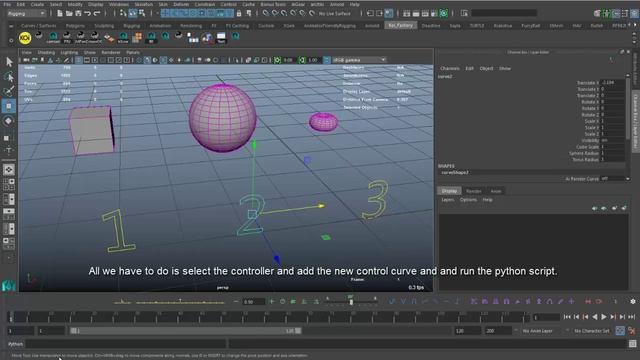Open animation preferences icon by Character Set
The height and width of the screenshot is (360, 640).
click(632, 331)
